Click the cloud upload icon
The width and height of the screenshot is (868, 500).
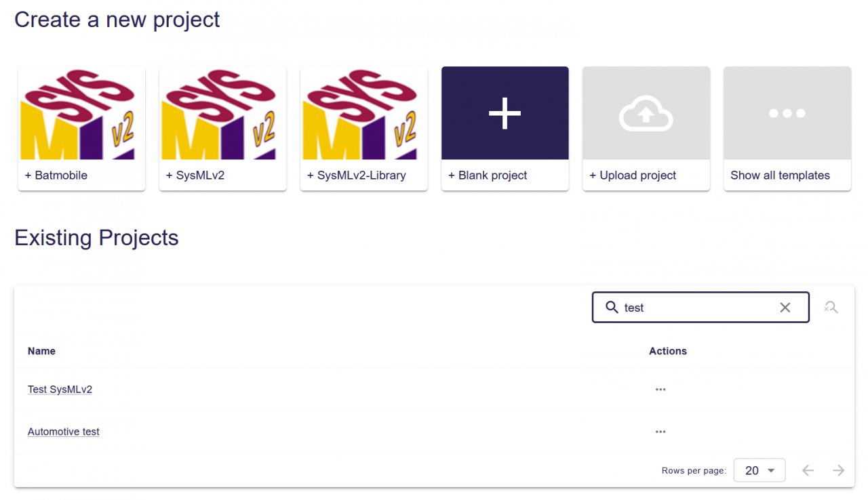[646, 113]
